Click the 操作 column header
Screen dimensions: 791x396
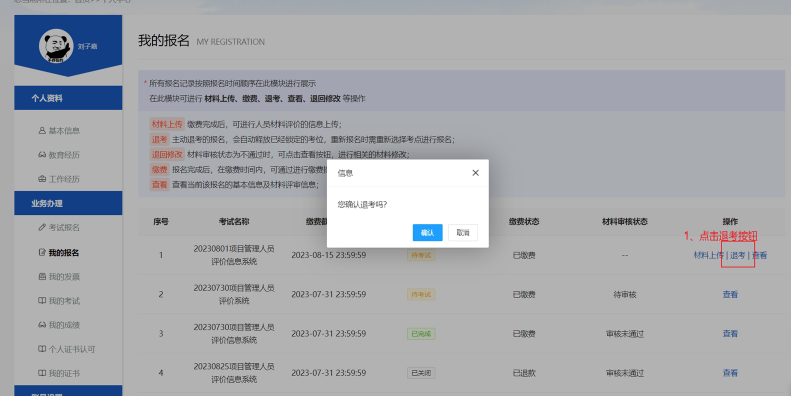coord(730,221)
